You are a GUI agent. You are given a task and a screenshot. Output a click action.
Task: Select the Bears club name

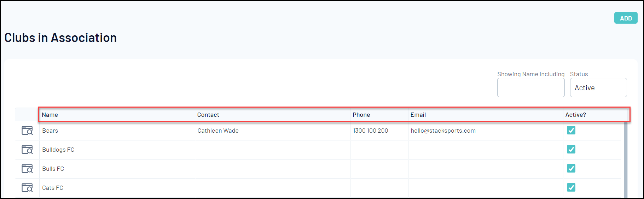pyautogui.click(x=50, y=131)
